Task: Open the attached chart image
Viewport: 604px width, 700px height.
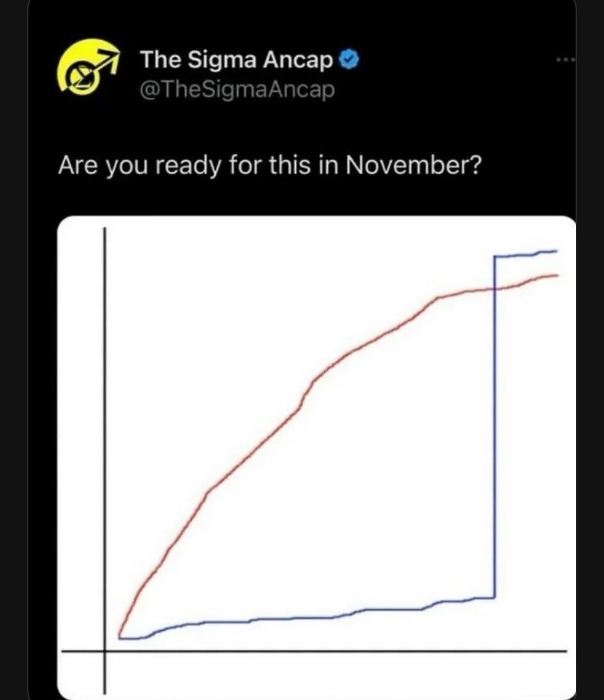Action: (x=317, y=457)
